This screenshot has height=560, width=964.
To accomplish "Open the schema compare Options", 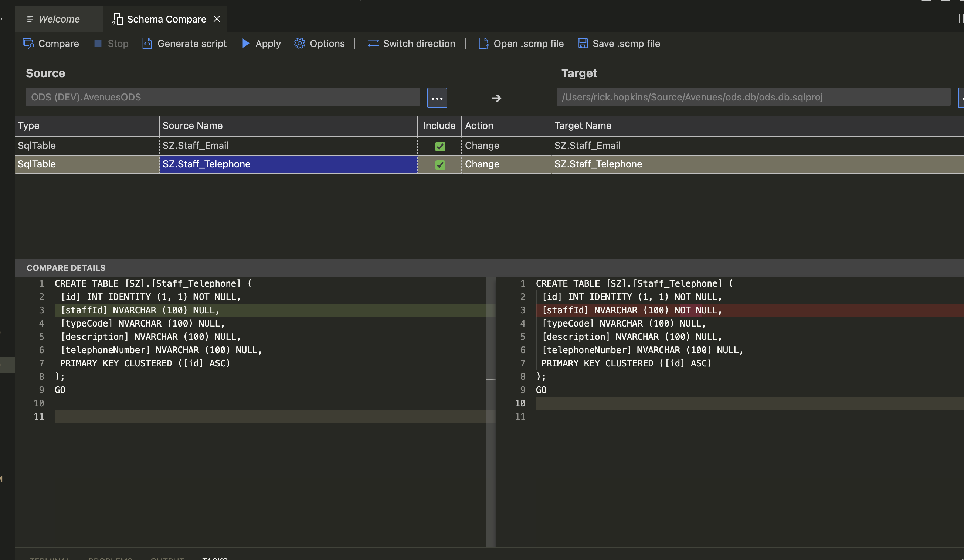I will pyautogui.click(x=320, y=44).
